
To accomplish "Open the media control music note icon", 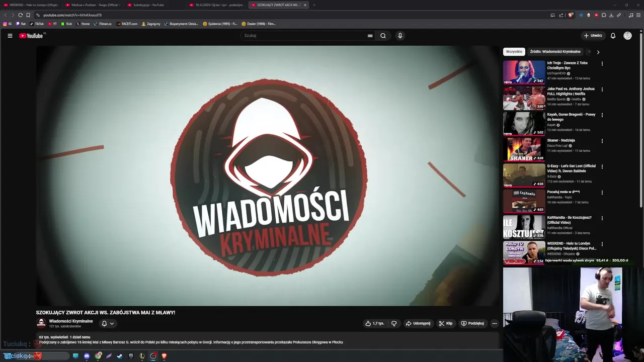I will pos(631,15).
